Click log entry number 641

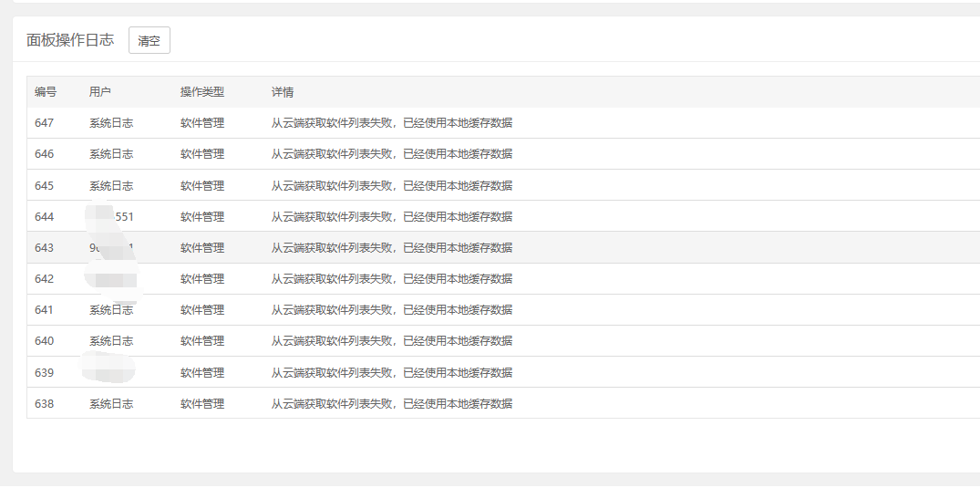coord(45,309)
